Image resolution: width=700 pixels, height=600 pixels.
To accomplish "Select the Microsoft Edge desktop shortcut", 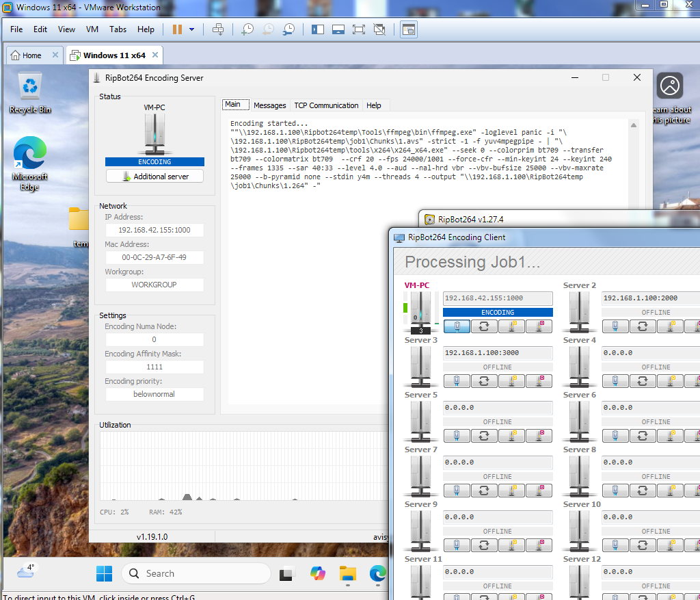I will (29, 164).
